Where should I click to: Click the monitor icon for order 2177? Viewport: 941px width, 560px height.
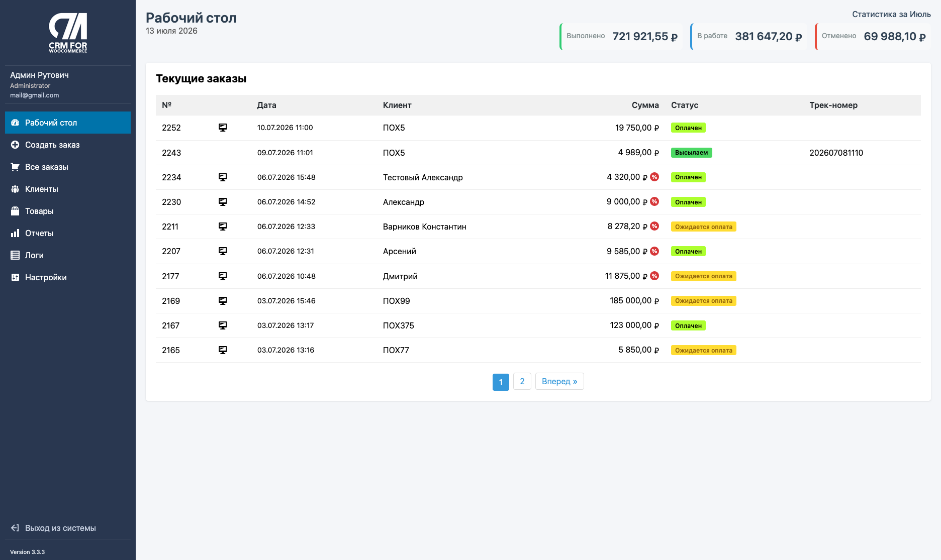(223, 276)
